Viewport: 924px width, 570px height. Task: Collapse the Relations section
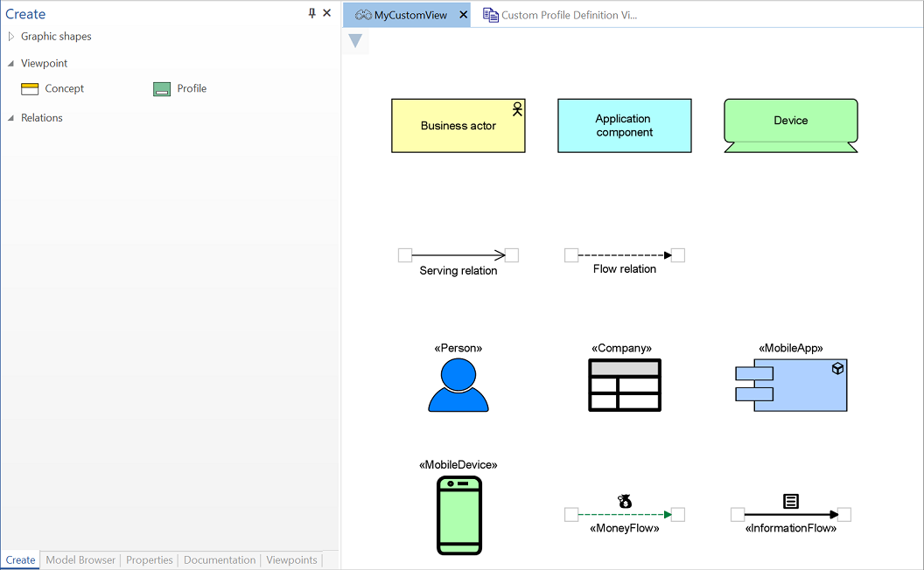click(11, 118)
